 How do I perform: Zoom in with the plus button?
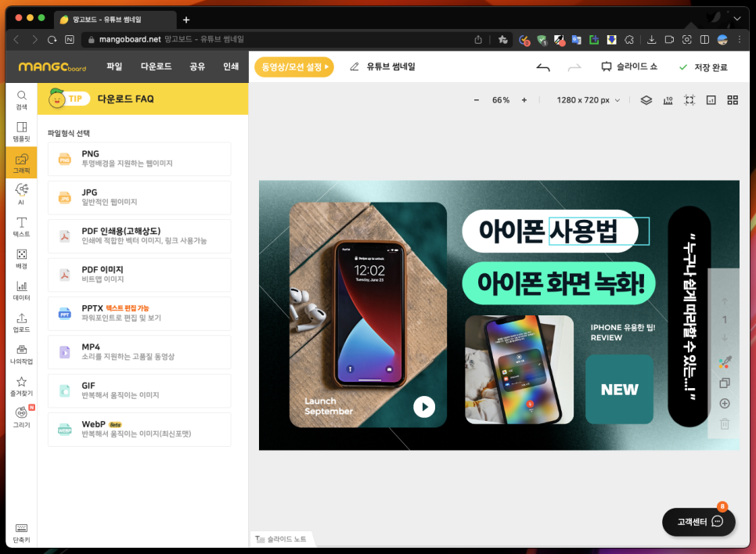[x=524, y=100]
